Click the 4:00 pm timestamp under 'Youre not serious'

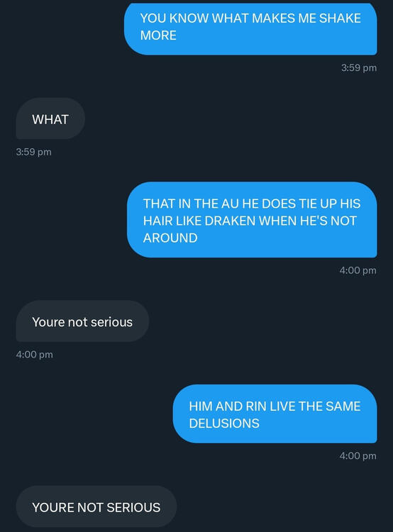point(34,355)
